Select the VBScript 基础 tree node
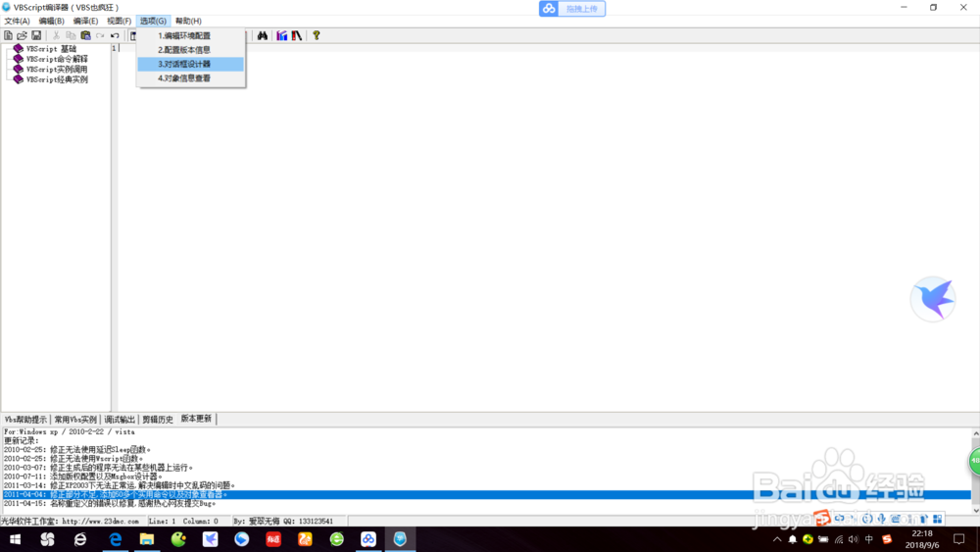The width and height of the screenshot is (980, 552). pos(51,49)
